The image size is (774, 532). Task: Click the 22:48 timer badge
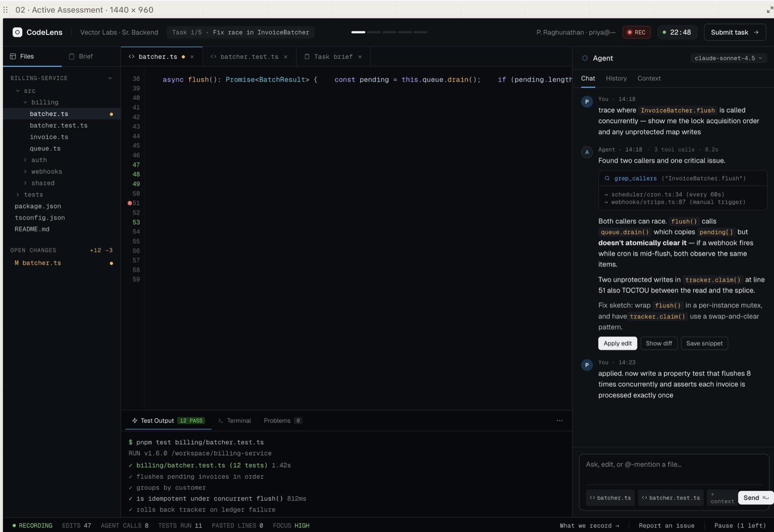[677, 32]
